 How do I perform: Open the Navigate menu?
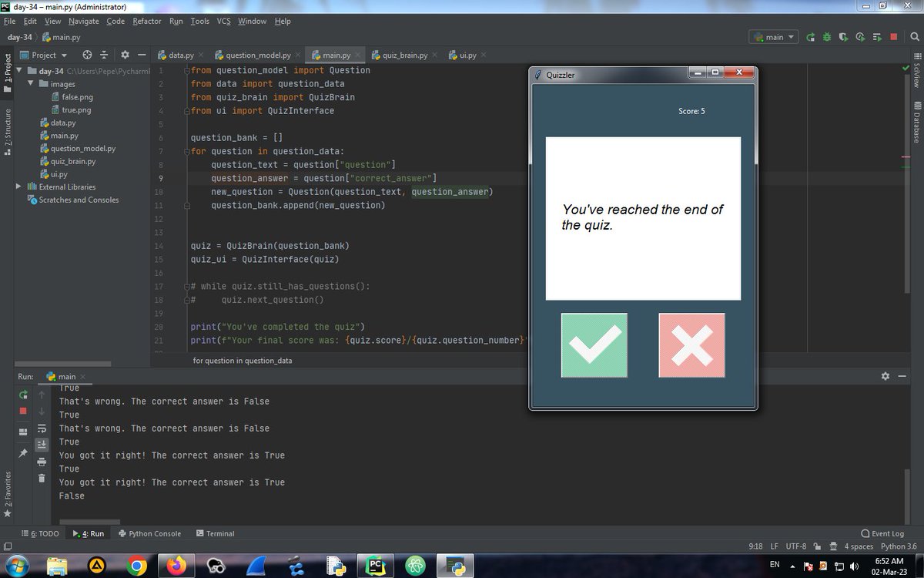tap(83, 21)
